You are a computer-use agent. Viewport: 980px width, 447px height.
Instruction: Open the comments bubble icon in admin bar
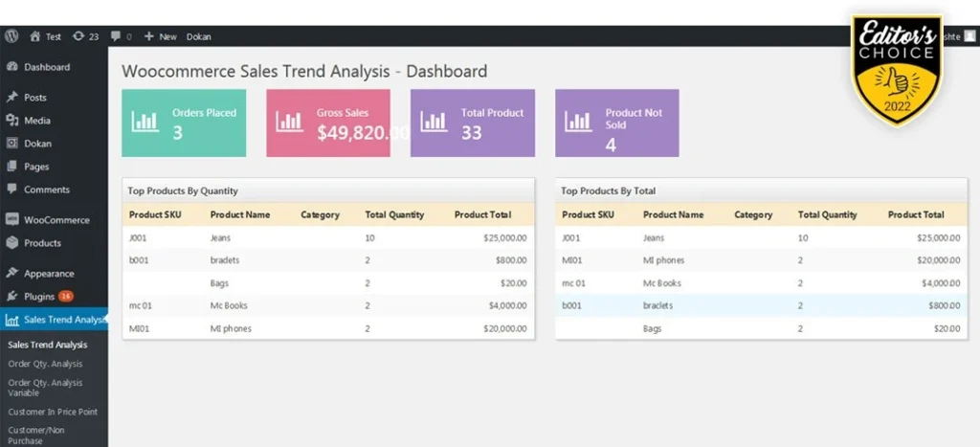(117, 36)
